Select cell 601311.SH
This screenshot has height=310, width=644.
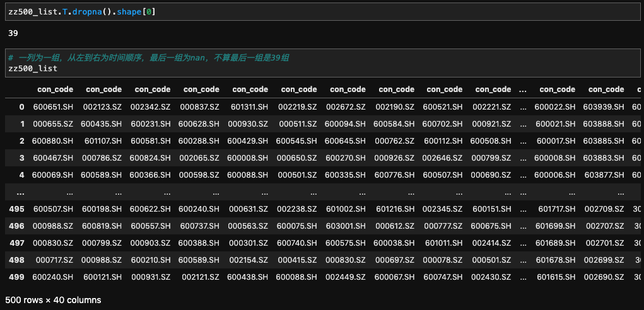pyautogui.click(x=248, y=106)
